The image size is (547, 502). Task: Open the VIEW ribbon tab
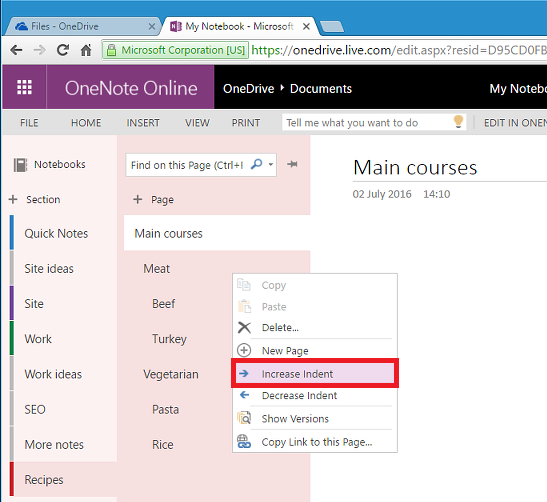197,123
